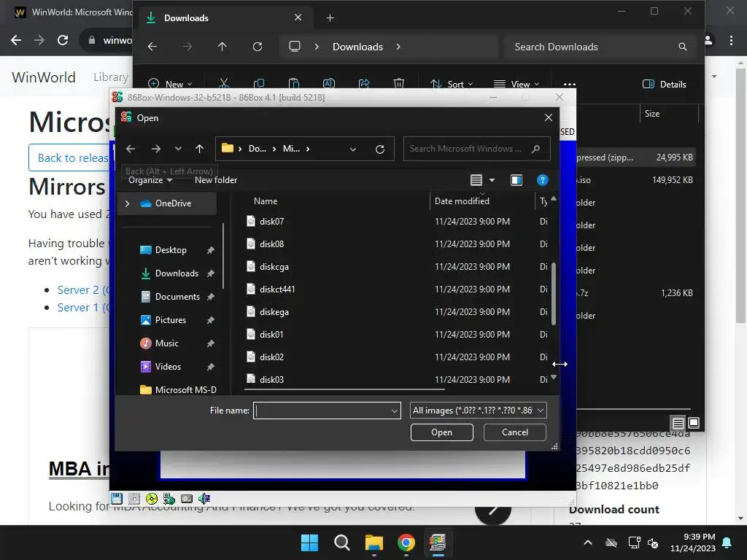Open taskbar Search
Viewport: 747px width, 560px height.
(341, 542)
